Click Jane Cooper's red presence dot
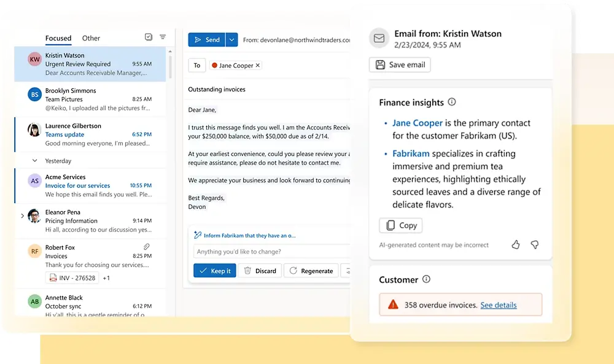Image resolution: width=614 pixels, height=364 pixels. point(214,65)
